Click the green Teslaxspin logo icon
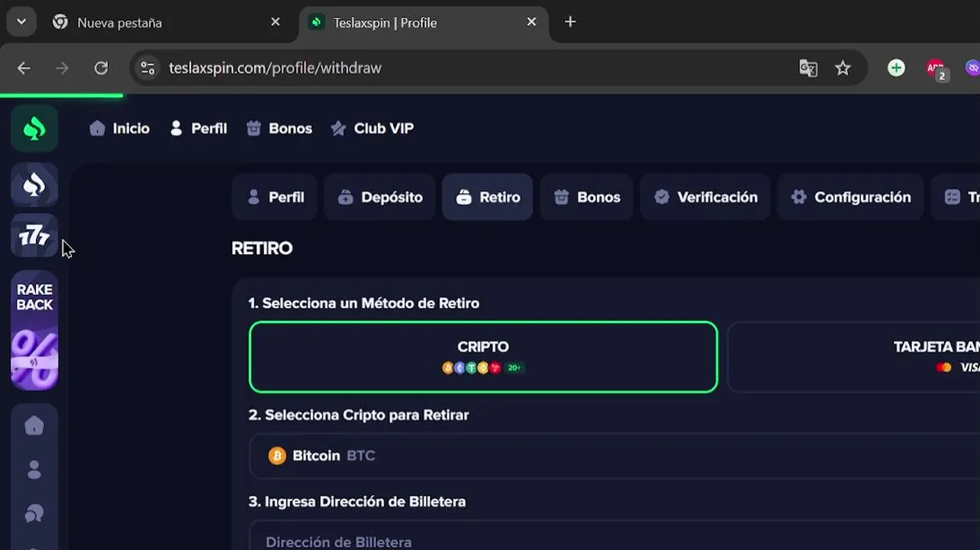 click(34, 128)
